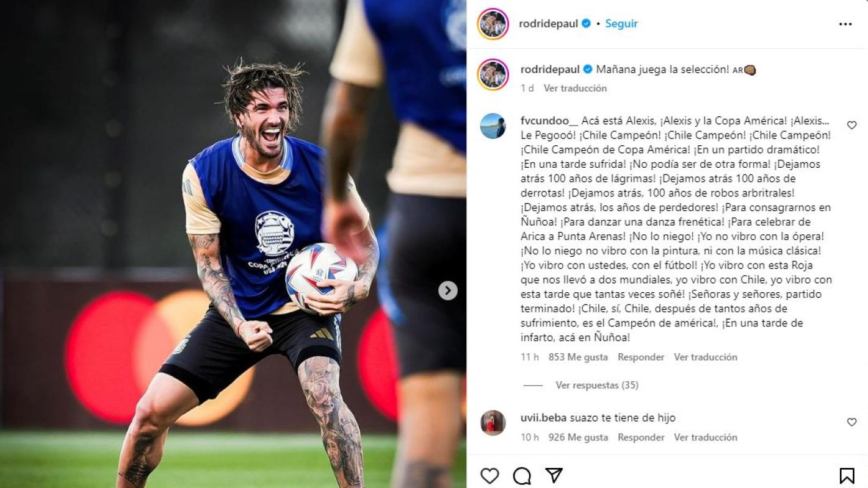Expand Ver respuestas (35) replies
Image resolution: width=868 pixels, height=488 pixels.
(x=597, y=385)
